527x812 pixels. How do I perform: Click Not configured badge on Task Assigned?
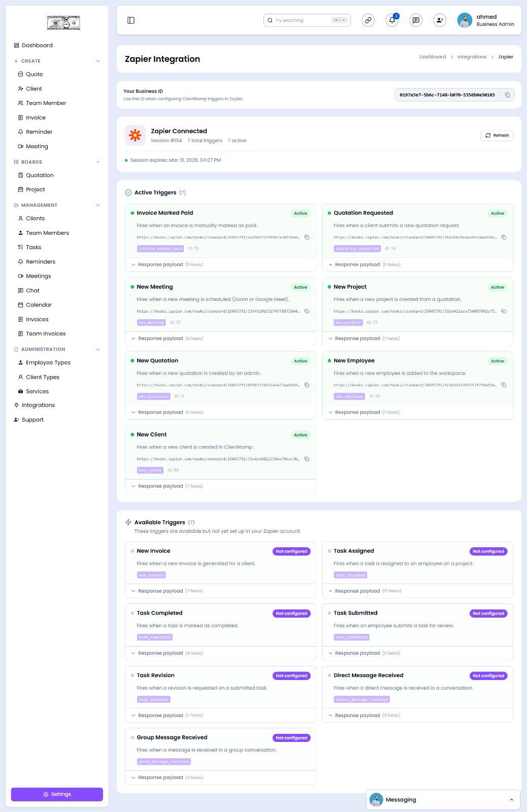pyautogui.click(x=488, y=551)
